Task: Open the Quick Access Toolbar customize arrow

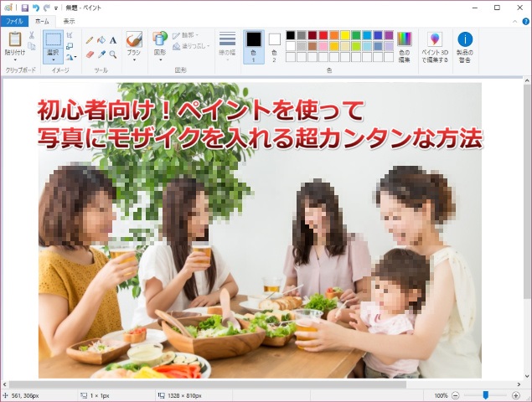Action: point(56,8)
